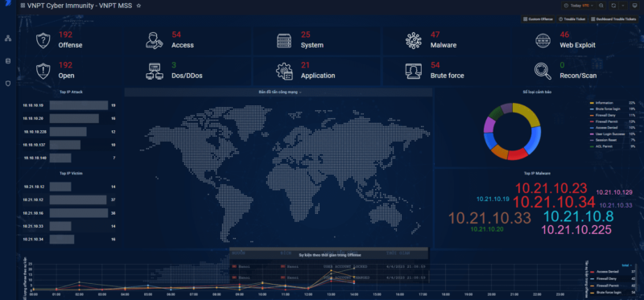The width and height of the screenshot is (644, 300).
Task: Open the network topology sidebar icon
Action: point(7,39)
